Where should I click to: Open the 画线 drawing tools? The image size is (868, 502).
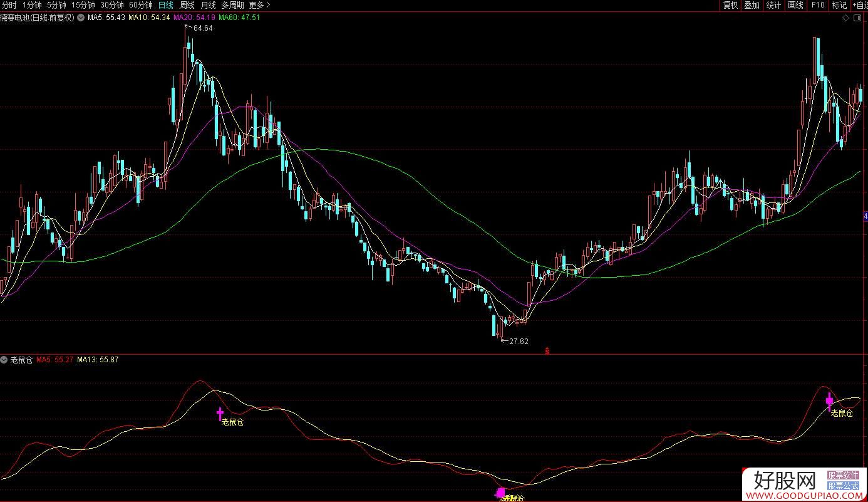click(795, 5)
